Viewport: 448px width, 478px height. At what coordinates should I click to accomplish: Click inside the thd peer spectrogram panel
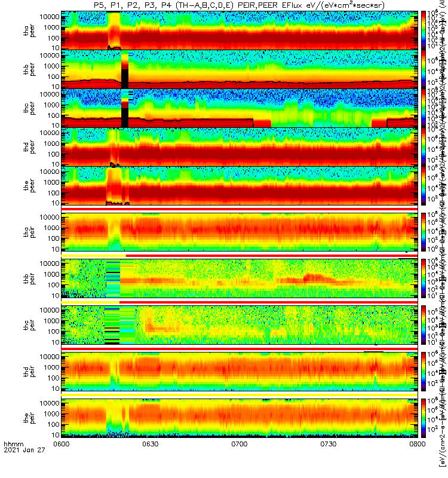[240, 146]
